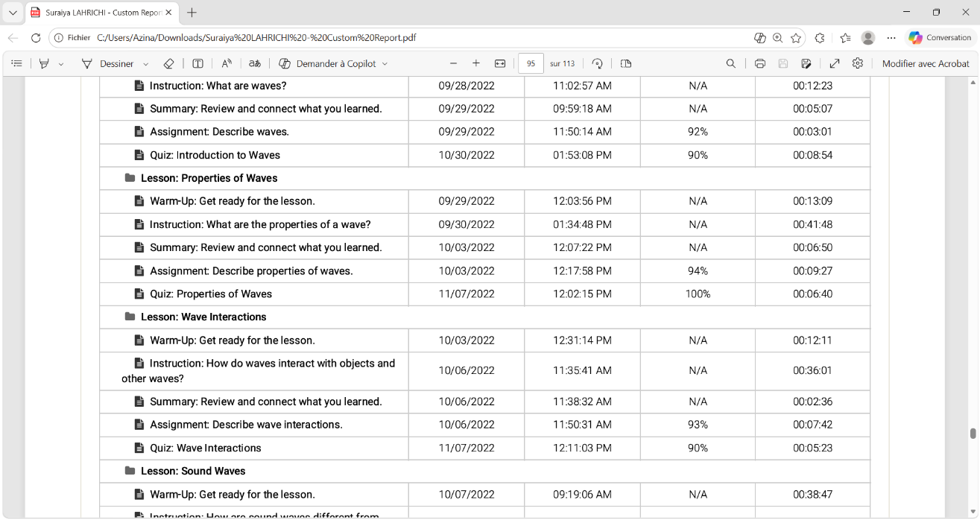Toggle fit to width view
980x520 pixels.
pos(500,64)
